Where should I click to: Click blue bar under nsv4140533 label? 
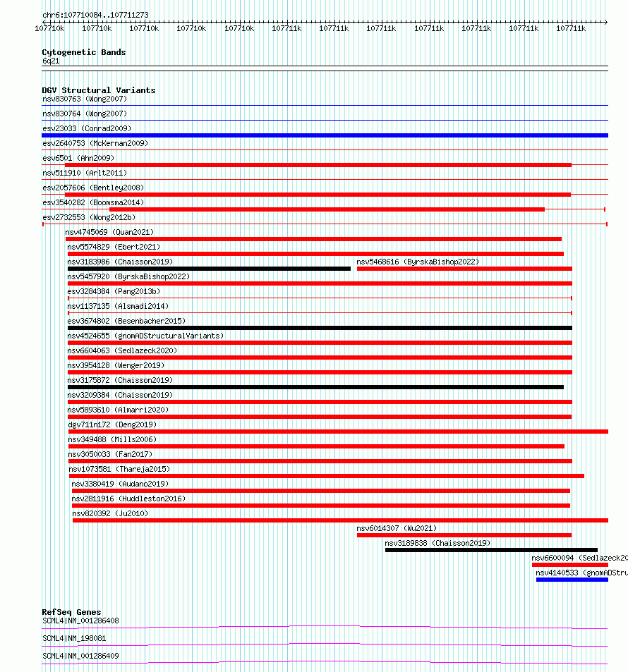point(572,580)
